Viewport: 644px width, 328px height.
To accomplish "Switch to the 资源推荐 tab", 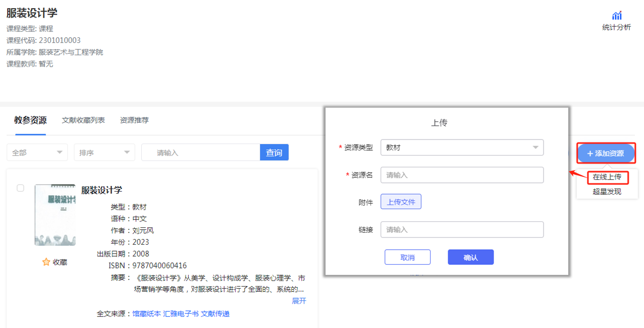I will [134, 120].
